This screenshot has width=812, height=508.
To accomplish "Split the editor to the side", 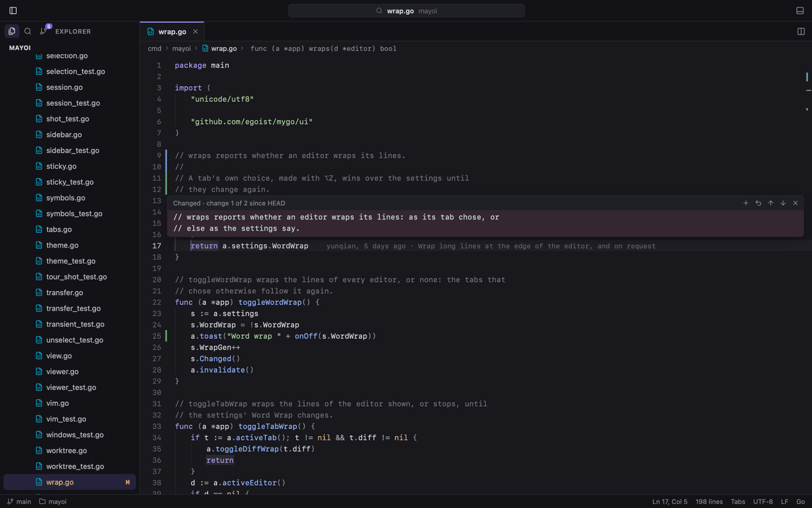I will pyautogui.click(x=801, y=31).
